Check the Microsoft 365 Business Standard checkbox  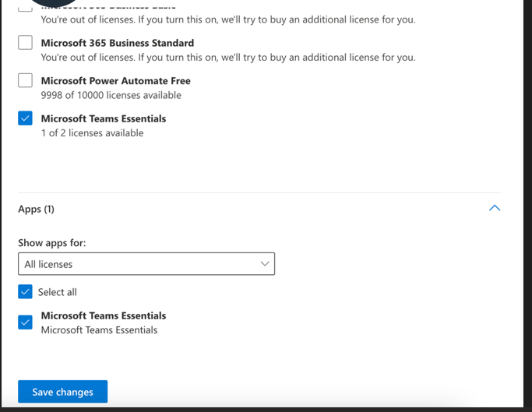coord(25,43)
